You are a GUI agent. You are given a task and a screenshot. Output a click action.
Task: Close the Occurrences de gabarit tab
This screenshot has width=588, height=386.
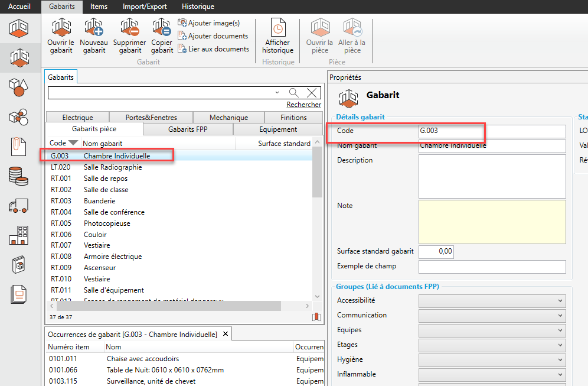225,335
